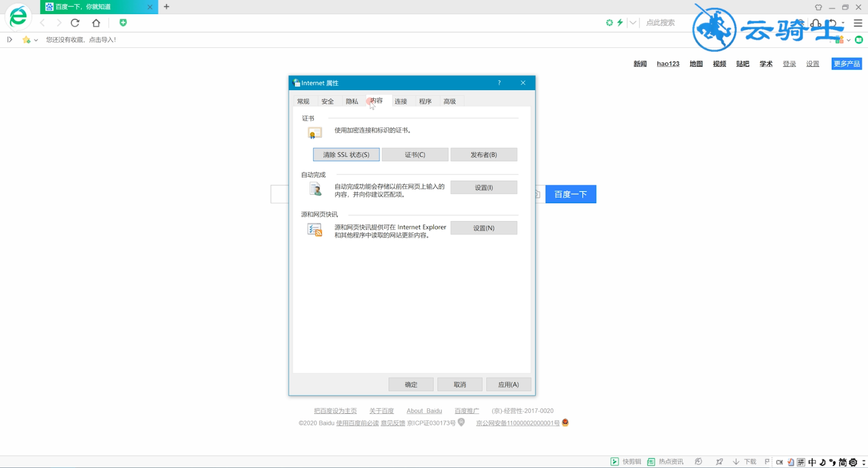Screen dimensions: 868x468
Task: Switch to the 安全 tab
Action: pyautogui.click(x=327, y=101)
